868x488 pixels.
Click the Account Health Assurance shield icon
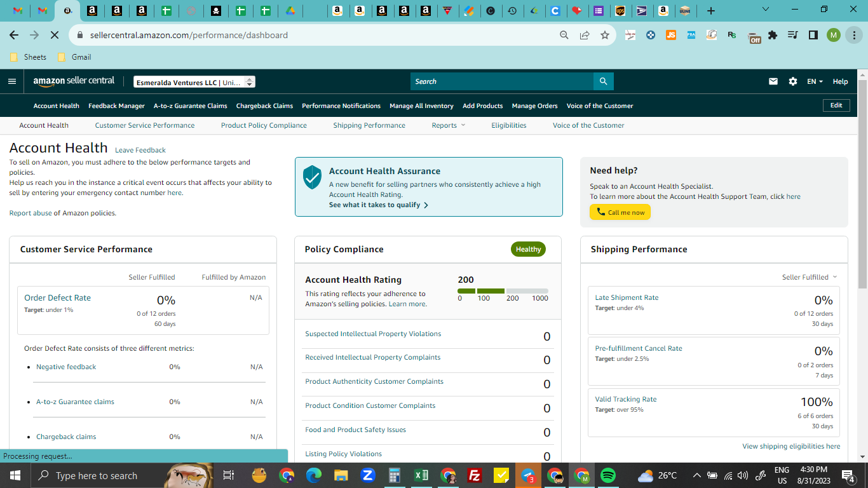click(312, 177)
